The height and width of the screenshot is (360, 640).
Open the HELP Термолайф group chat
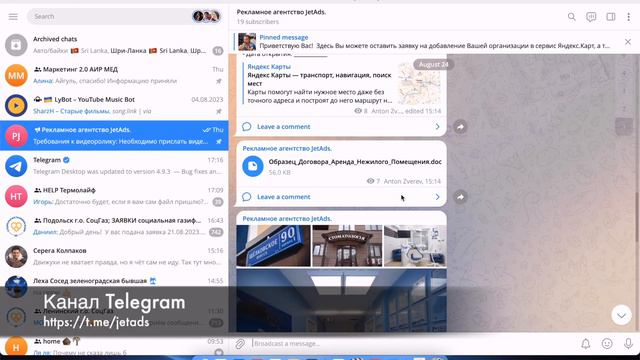(x=114, y=196)
